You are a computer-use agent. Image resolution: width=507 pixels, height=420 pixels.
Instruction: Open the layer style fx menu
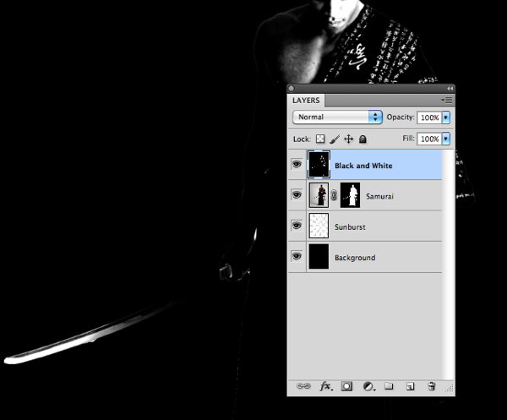325,386
